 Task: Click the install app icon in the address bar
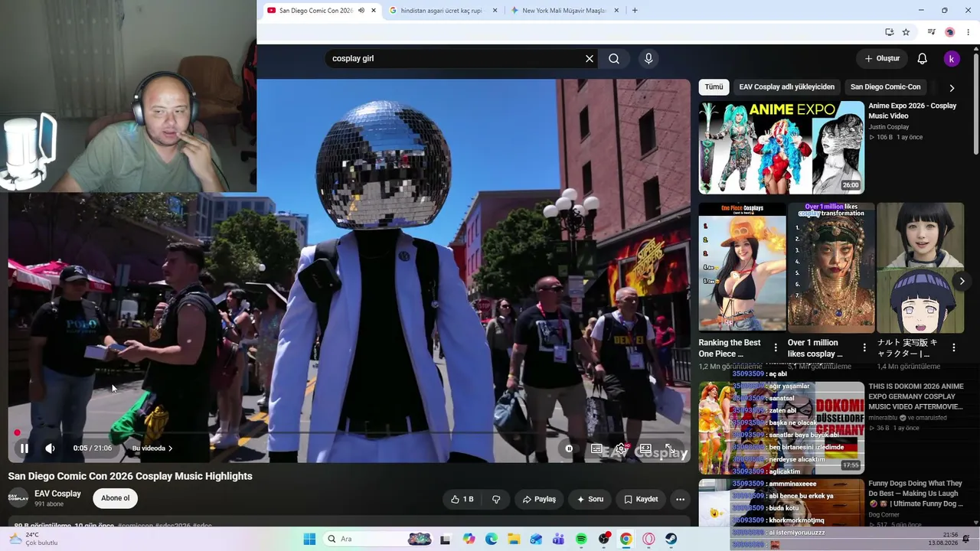tap(889, 32)
